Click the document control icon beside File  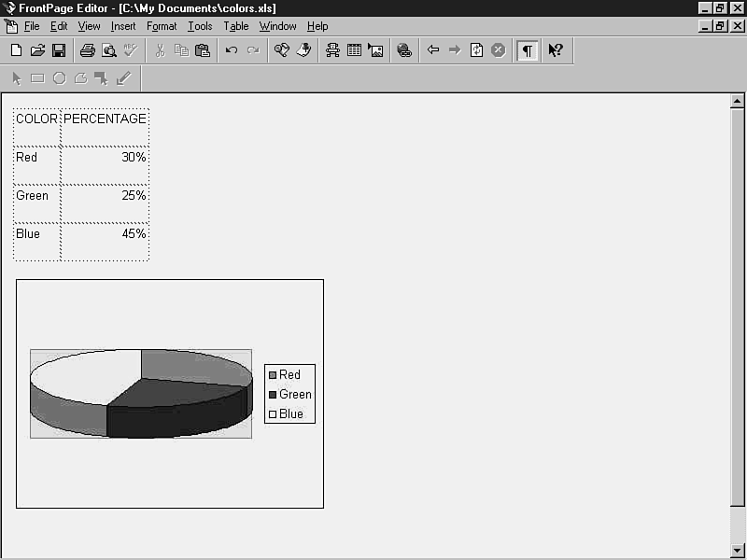click(11, 26)
